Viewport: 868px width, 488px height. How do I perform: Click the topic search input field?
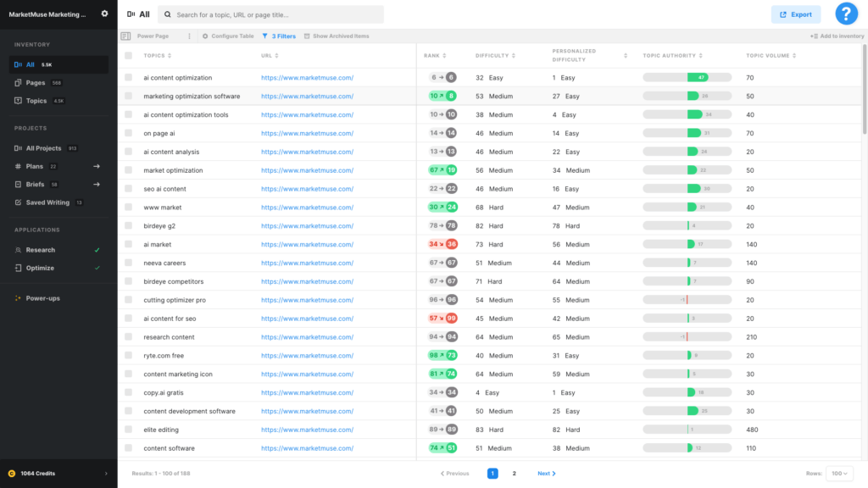tap(270, 15)
